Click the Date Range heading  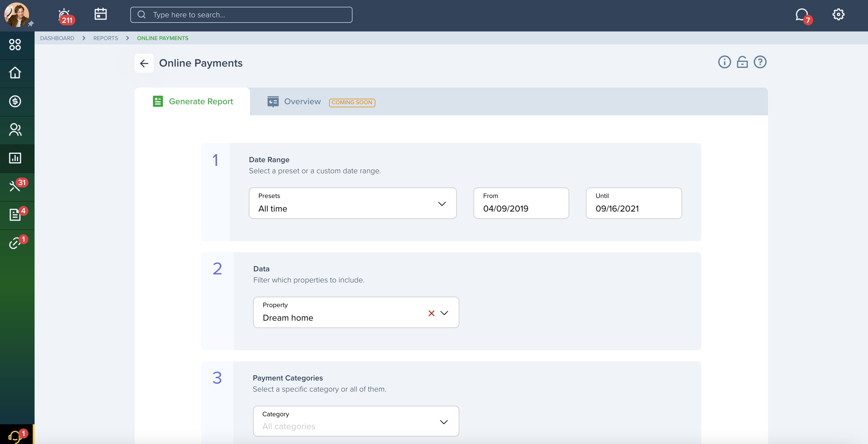269,160
